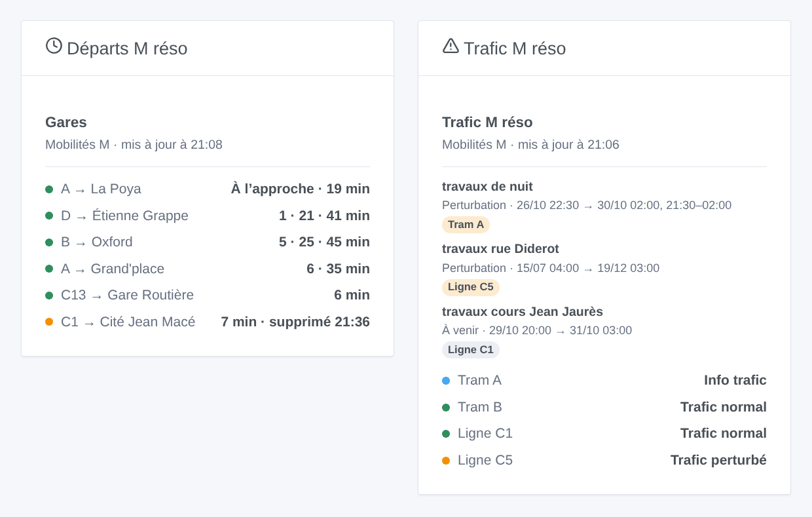Click the 'Trafic M réso' section heading in card body

[x=487, y=123]
